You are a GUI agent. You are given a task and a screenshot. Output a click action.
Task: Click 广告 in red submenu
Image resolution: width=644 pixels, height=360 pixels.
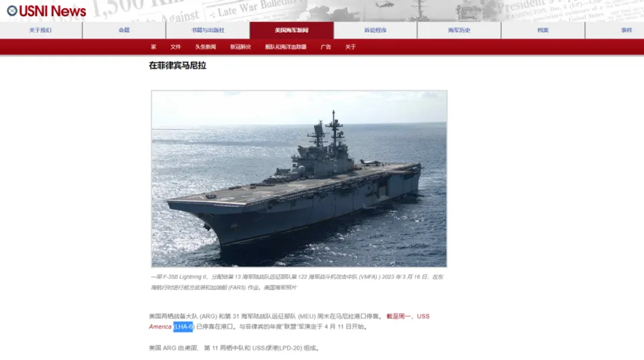tap(326, 47)
